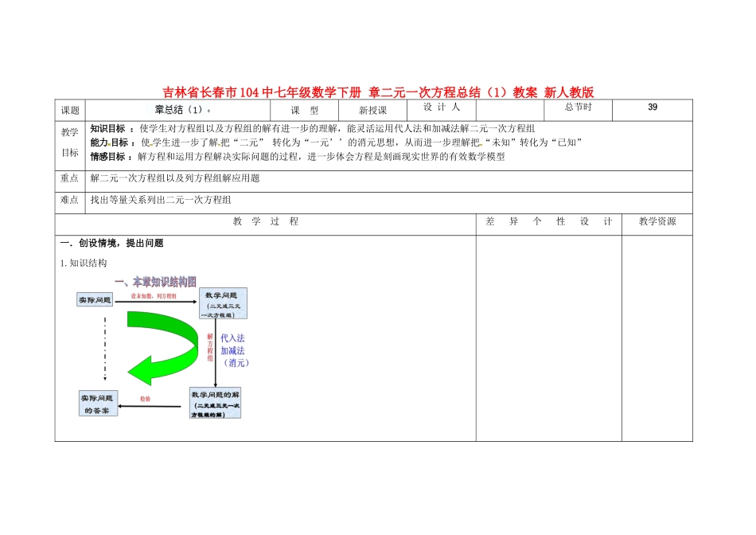The width and height of the screenshot is (756, 535).
Task: Click the 章总结（1） cell
Action: tap(178, 110)
